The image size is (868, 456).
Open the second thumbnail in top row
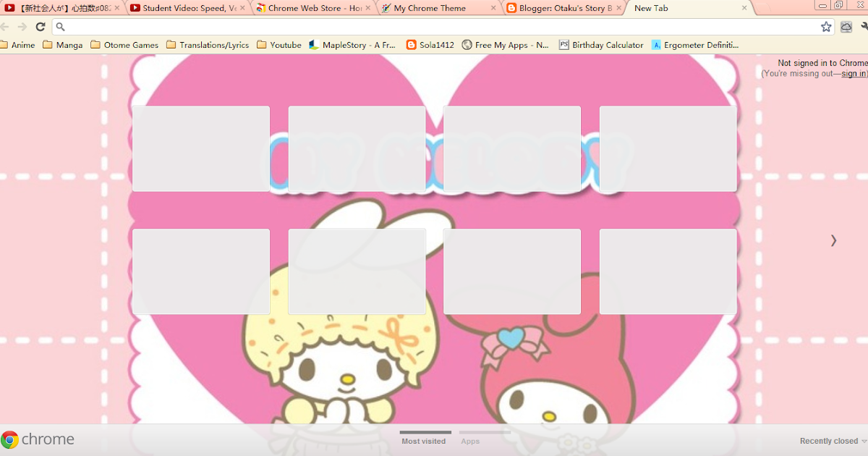[357, 148]
